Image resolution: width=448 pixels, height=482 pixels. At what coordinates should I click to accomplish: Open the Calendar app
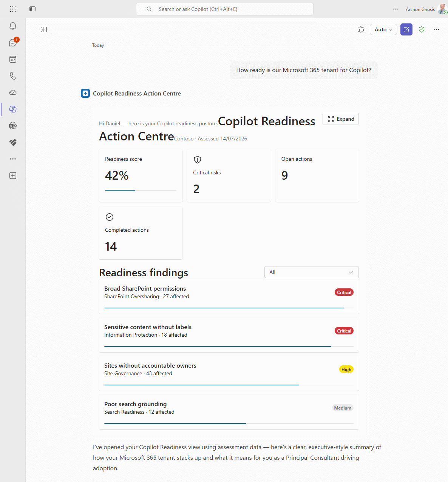13,59
